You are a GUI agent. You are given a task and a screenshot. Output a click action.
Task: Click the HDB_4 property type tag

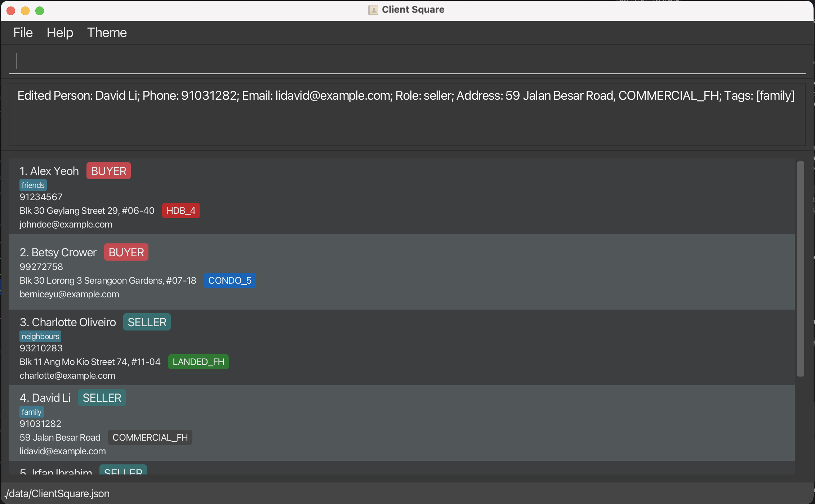click(x=181, y=211)
